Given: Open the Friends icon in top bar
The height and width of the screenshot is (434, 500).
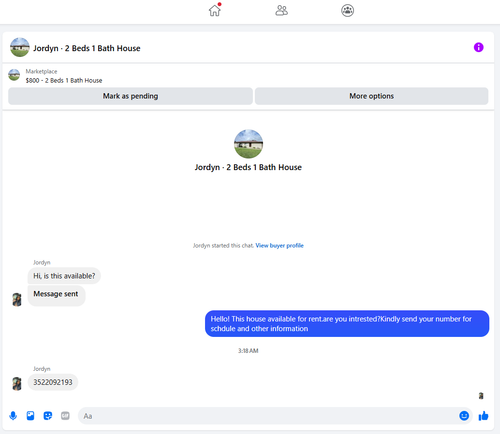Looking at the screenshot, I should 281,10.
